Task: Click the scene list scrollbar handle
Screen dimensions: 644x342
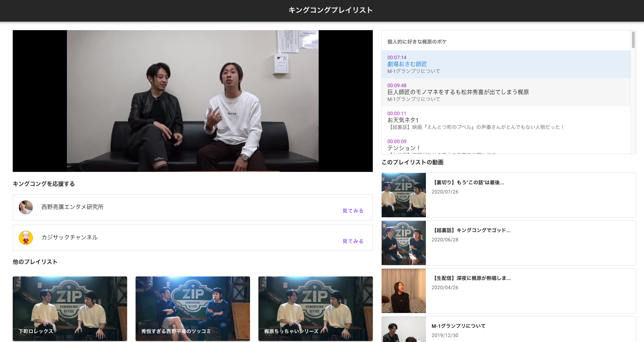Action: point(633,40)
